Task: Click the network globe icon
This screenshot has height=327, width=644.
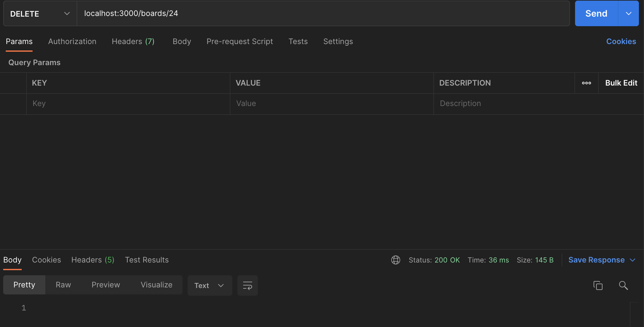Action: pos(396,260)
